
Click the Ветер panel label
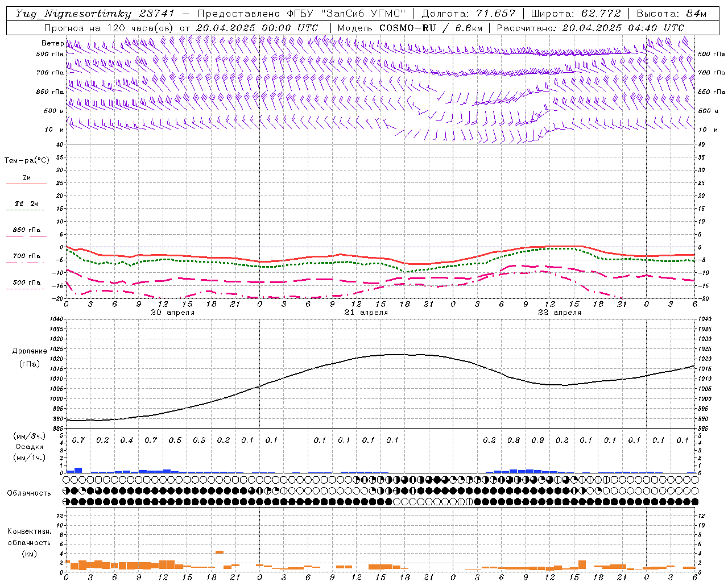(x=53, y=43)
